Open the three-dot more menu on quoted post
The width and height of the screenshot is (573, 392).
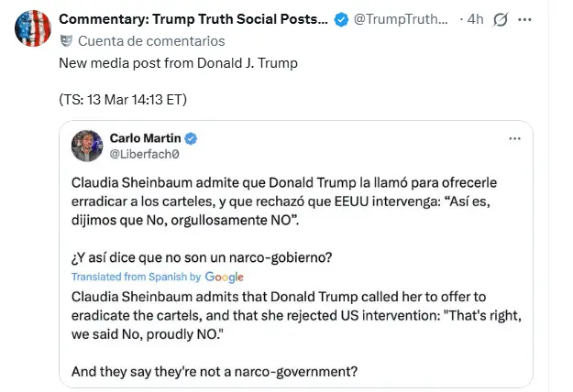(x=515, y=137)
